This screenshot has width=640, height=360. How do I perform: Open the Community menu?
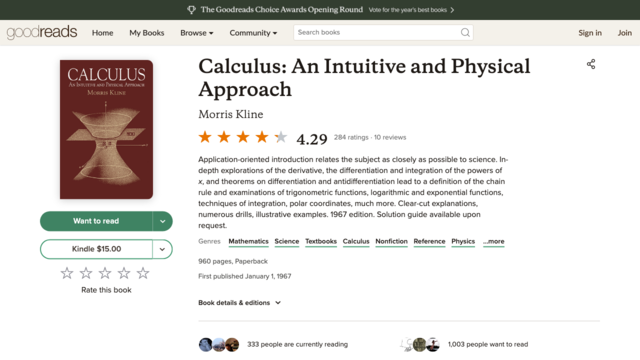[x=253, y=33]
